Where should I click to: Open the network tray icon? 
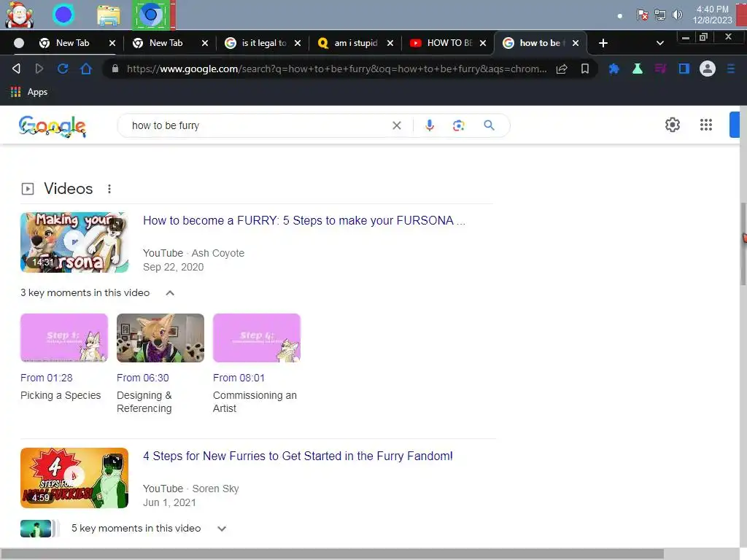pos(659,15)
